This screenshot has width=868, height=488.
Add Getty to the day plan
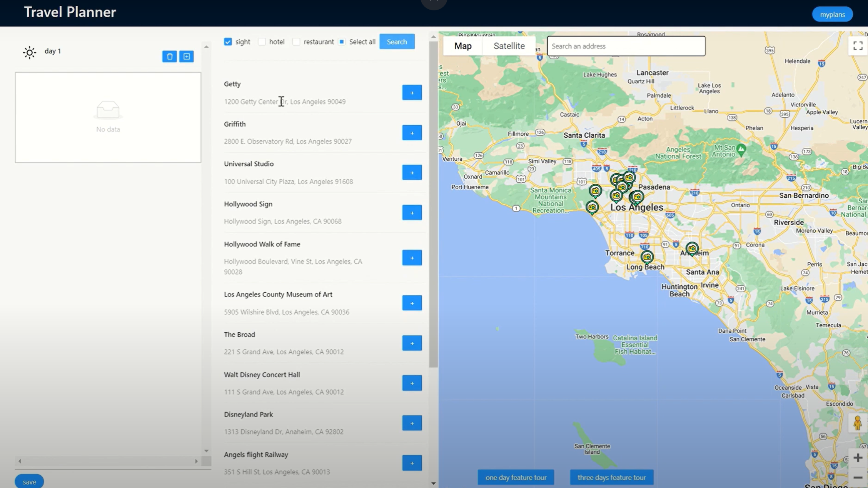coord(412,92)
